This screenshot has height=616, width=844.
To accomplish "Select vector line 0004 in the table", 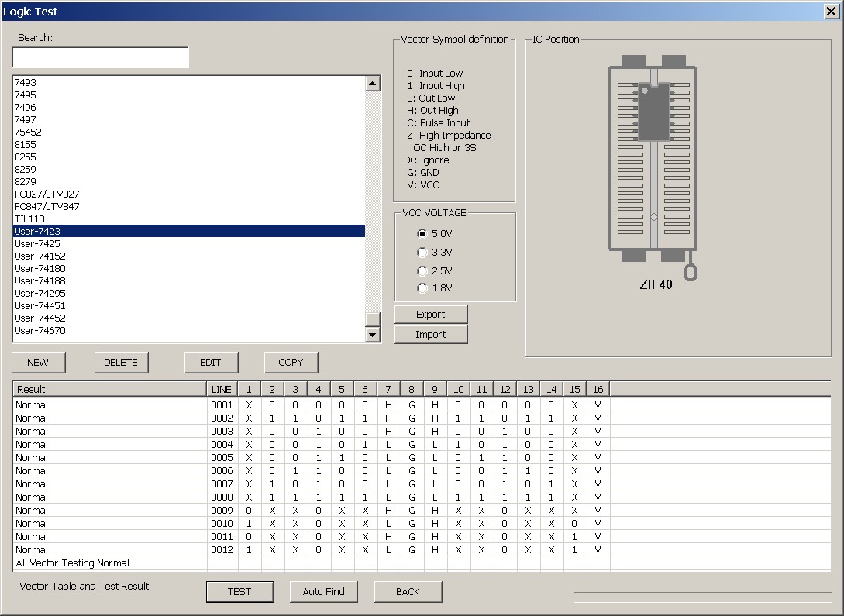I will 222,444.
